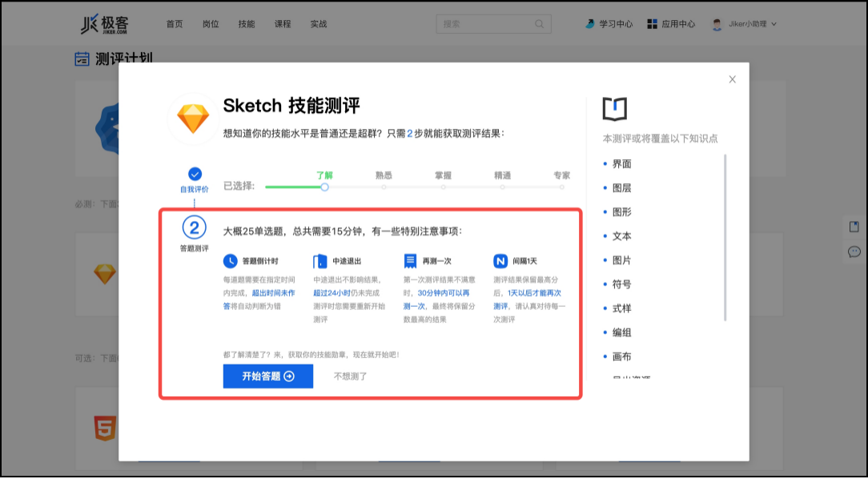Click the 图片 knowledge point
The height and width of the screenshot is (479, 868).
(621, 260)
